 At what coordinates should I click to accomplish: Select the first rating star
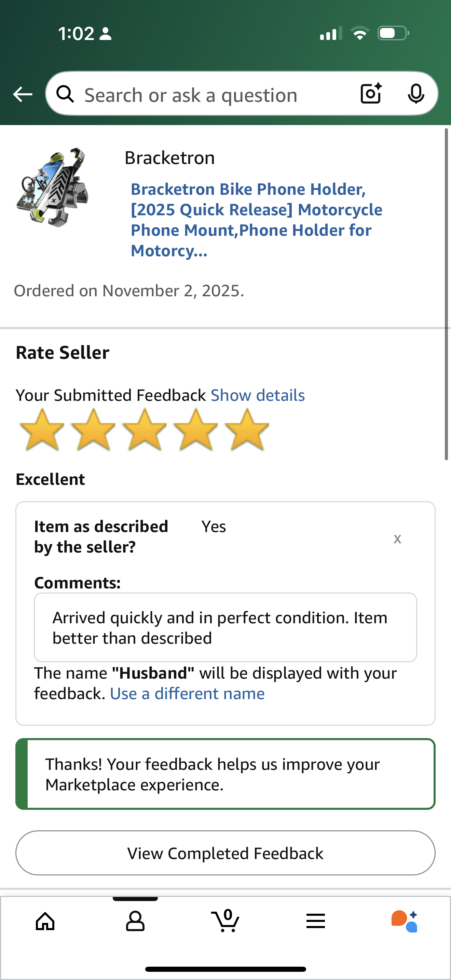pos(41,430)
